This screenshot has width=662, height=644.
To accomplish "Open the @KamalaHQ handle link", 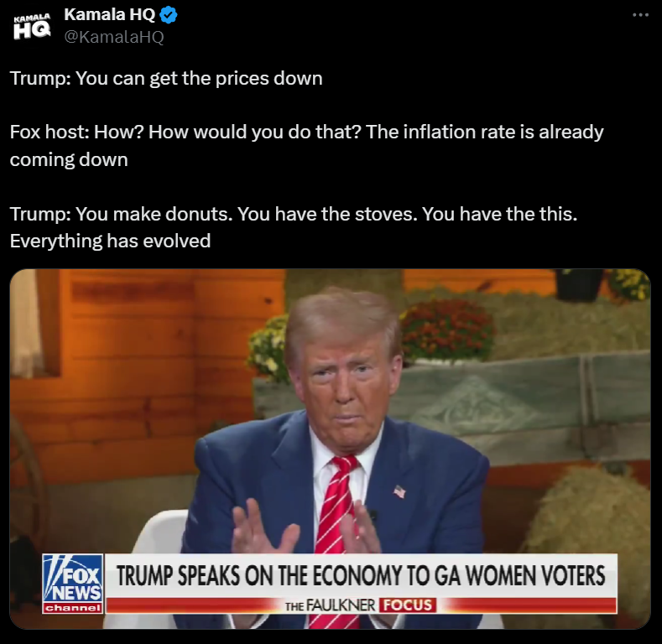I will pos(114,37).
